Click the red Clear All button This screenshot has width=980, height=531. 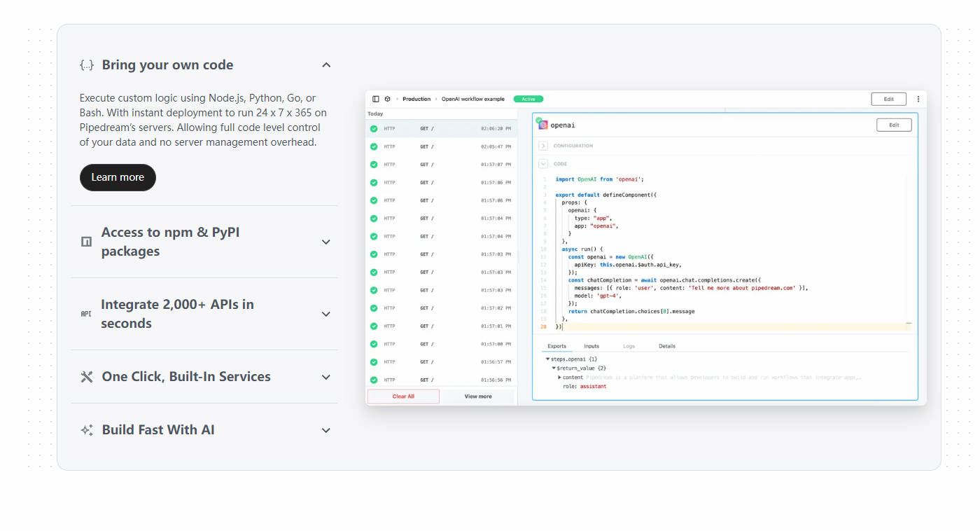click(403, 396)
